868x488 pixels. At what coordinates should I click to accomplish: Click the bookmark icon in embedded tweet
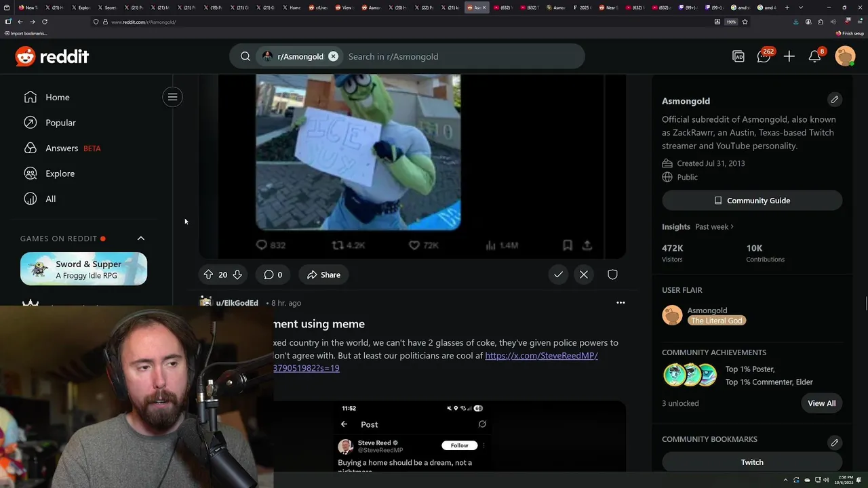click(568, 245)
